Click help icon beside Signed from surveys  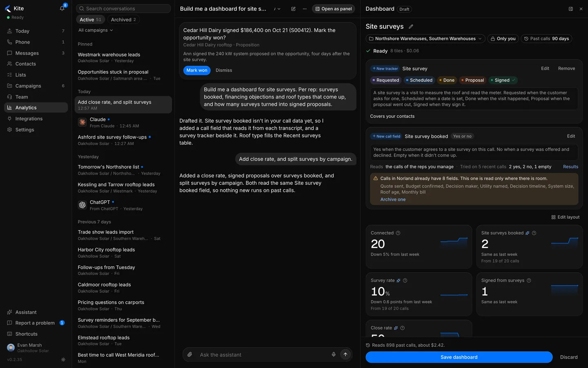click(x=529, y=280)
